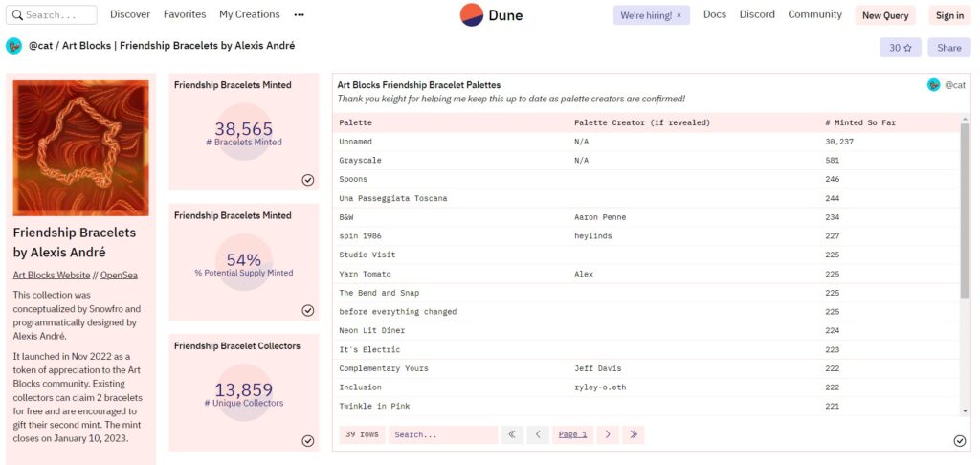Image resolution: width=980 pixels, height=465 pixels.
Task: Click the heylinds creator cell
Action: click(x=593, y=236)
